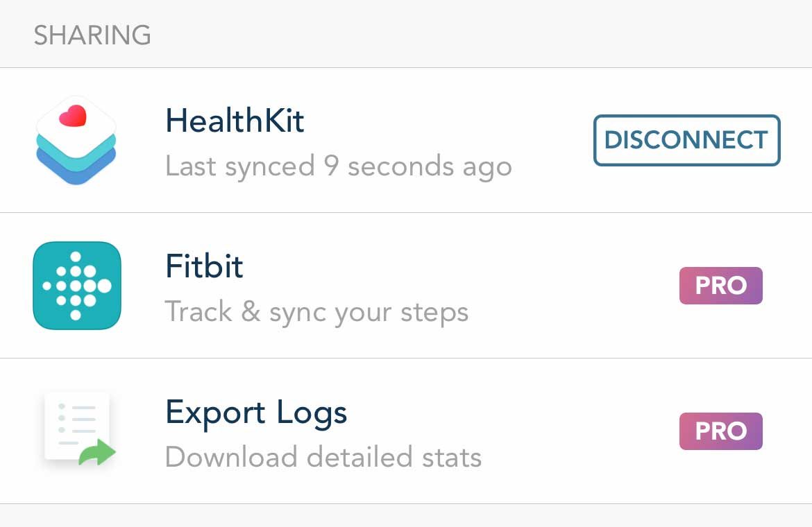Click the PRO badge next to Fitbit

720,286
